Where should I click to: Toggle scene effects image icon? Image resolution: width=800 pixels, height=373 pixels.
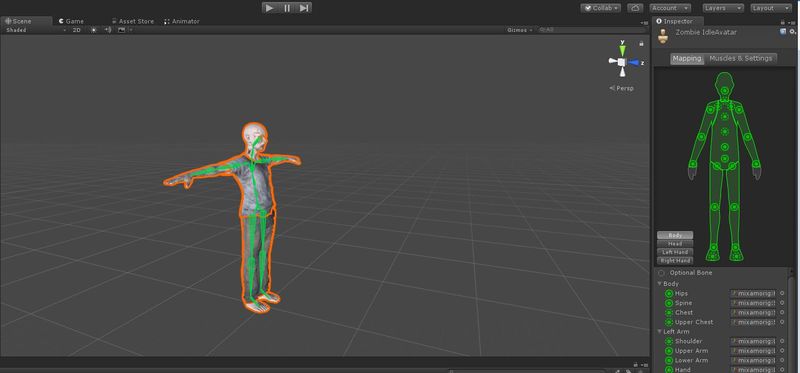point(121,30)
